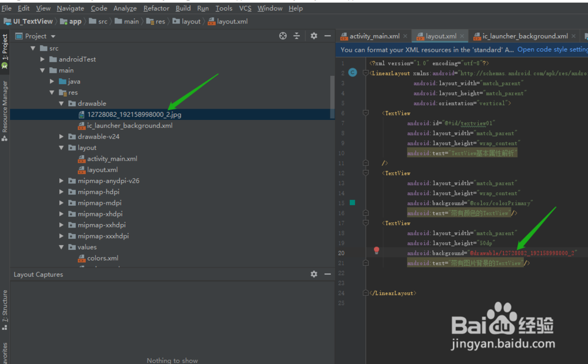Expand the mipmap-xxxhdpi folder
Viewport: 588px width, 364px height.
coord(61,236)
